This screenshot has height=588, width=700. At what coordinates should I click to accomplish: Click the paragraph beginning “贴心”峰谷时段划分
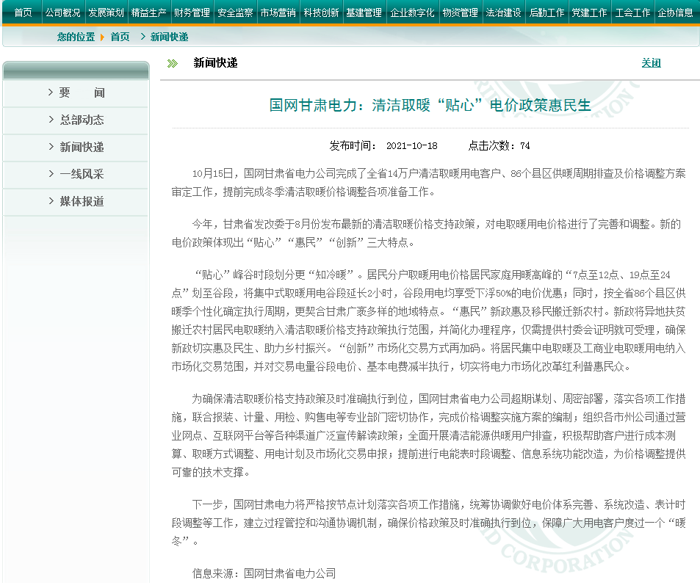click(x=428, y=321)
